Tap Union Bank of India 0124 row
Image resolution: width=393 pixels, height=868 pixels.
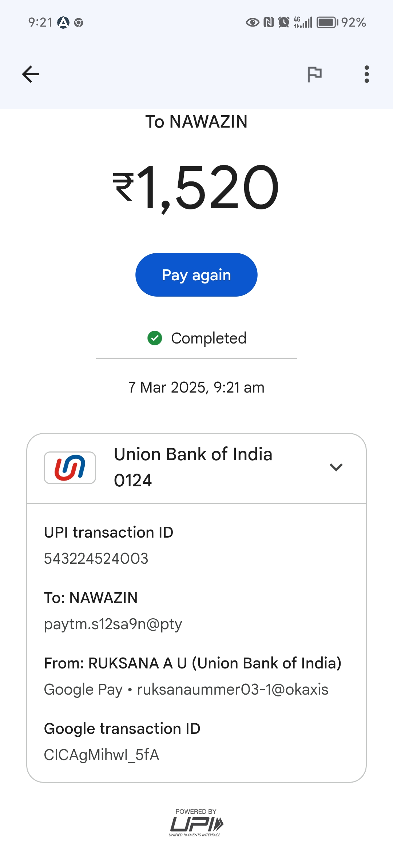point(193,467)
